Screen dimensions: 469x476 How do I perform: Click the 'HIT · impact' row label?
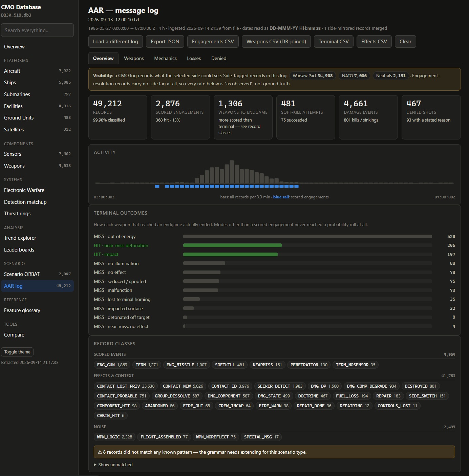[x=106, y=254]
